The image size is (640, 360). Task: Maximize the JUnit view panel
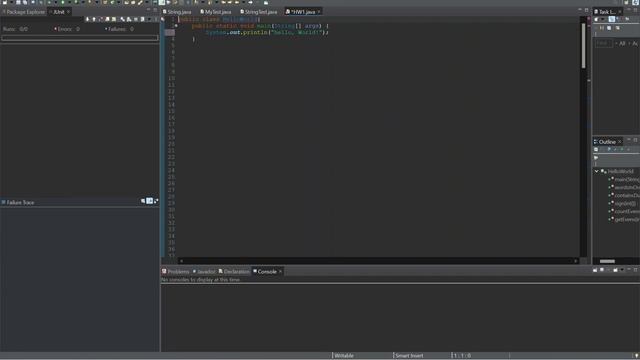[x=155, y=10]
